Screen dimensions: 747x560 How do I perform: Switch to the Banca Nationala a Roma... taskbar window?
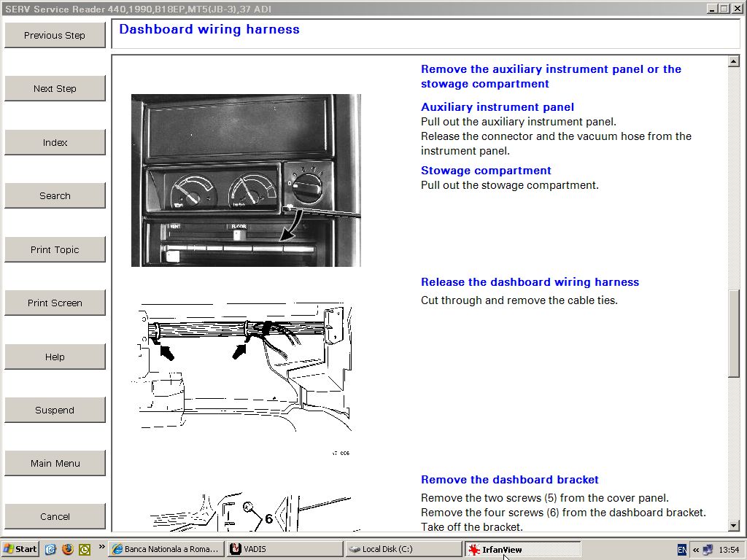[167, 549]
